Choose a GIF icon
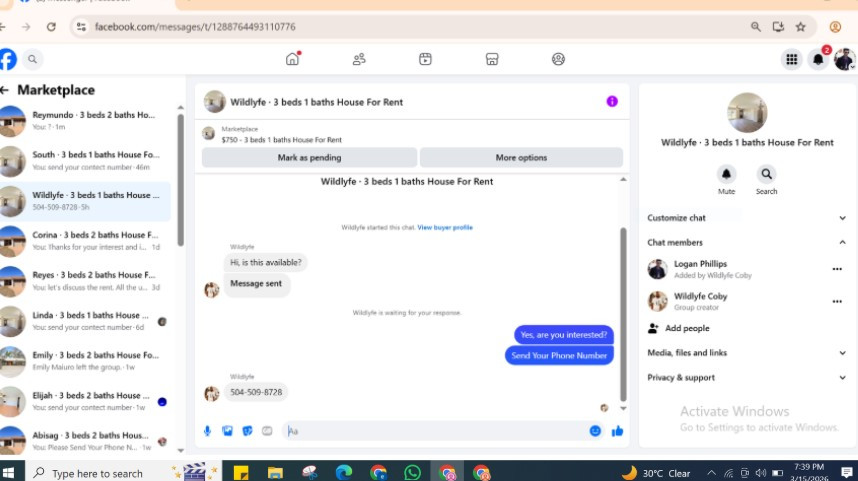The image size is (858, 481). point(267,431)
